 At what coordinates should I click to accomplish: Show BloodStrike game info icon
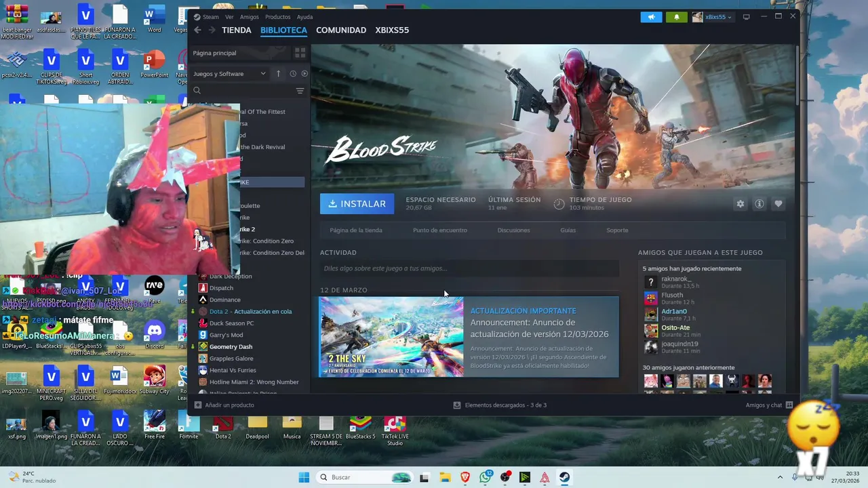tap(759, 204)
